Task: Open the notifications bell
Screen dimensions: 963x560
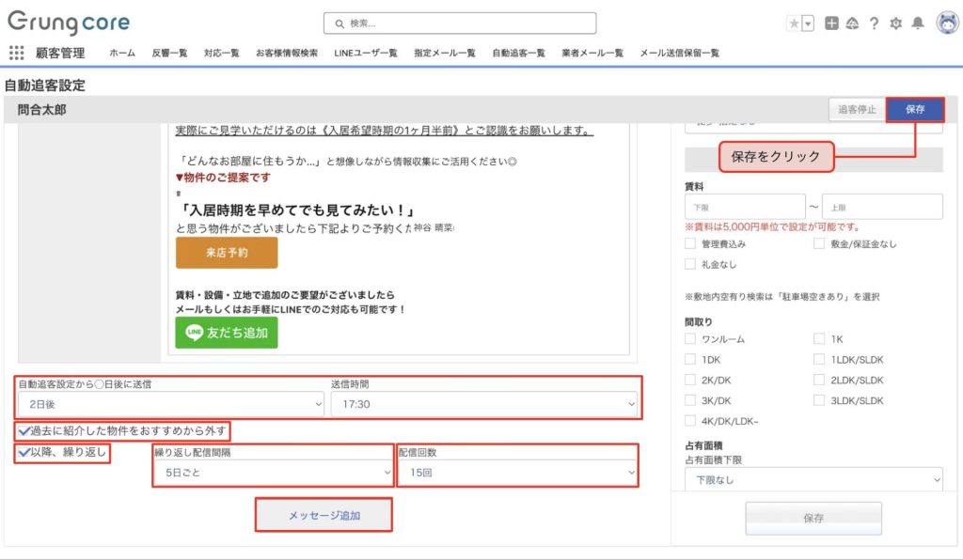Action: coord(918,23)
